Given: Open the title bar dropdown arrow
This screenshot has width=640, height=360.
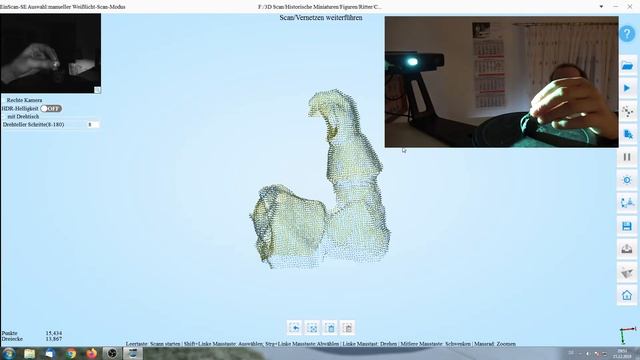Looking at the screenshot, I should point(601,7).
